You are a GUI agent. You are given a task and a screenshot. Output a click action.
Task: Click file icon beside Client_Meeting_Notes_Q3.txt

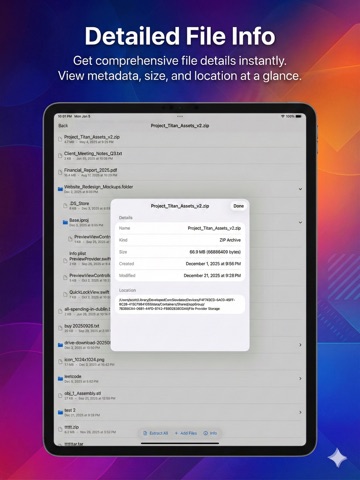click(60, 156)
